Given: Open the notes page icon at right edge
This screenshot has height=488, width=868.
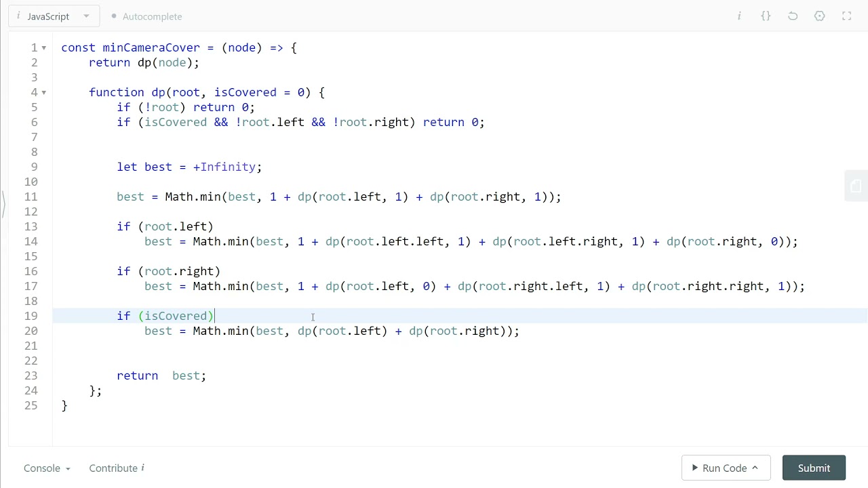Looking at the screenshot, I should (x=856, y=186).
